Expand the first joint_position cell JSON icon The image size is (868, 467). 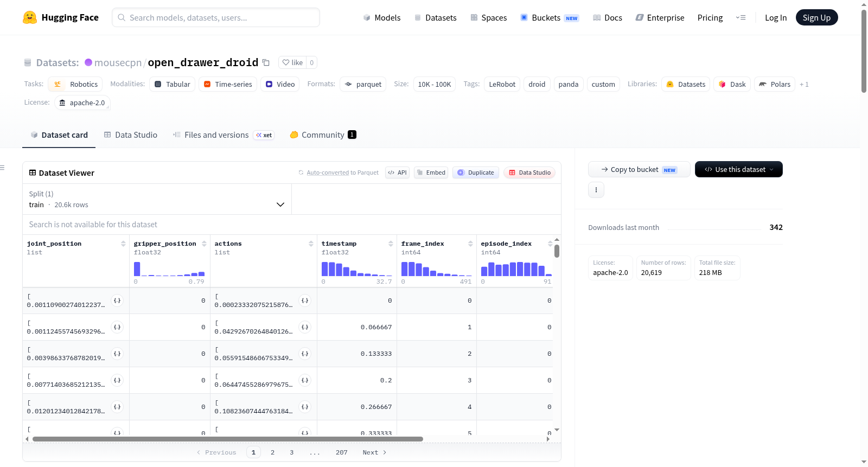117,300
